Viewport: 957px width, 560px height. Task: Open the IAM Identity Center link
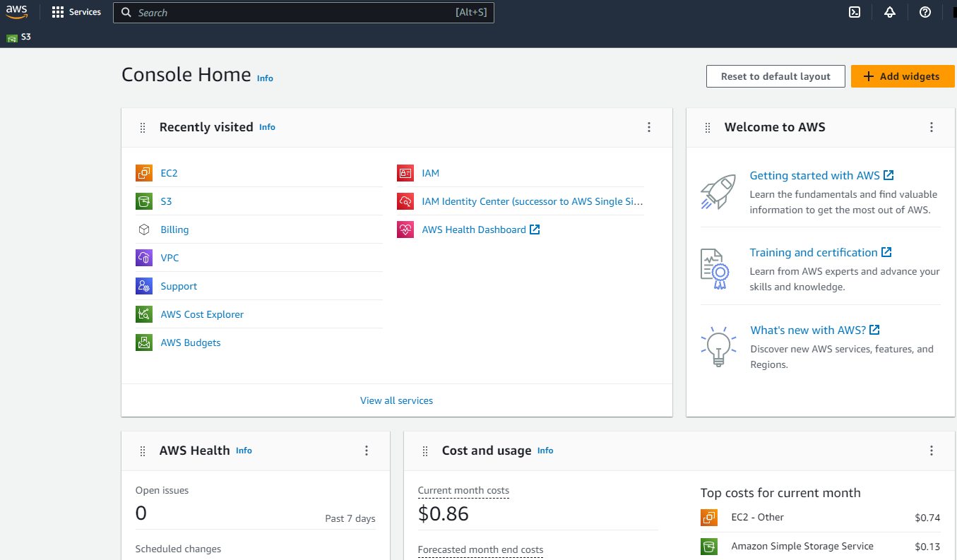pos(533,201)
